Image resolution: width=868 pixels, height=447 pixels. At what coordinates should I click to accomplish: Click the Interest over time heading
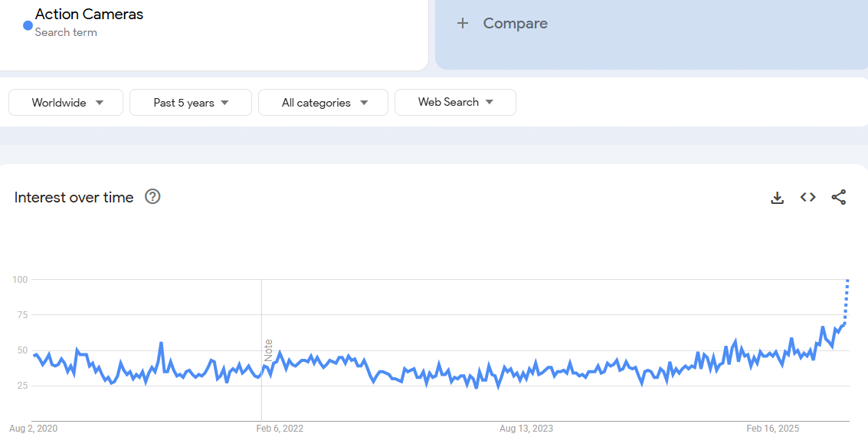coord(74,197)
